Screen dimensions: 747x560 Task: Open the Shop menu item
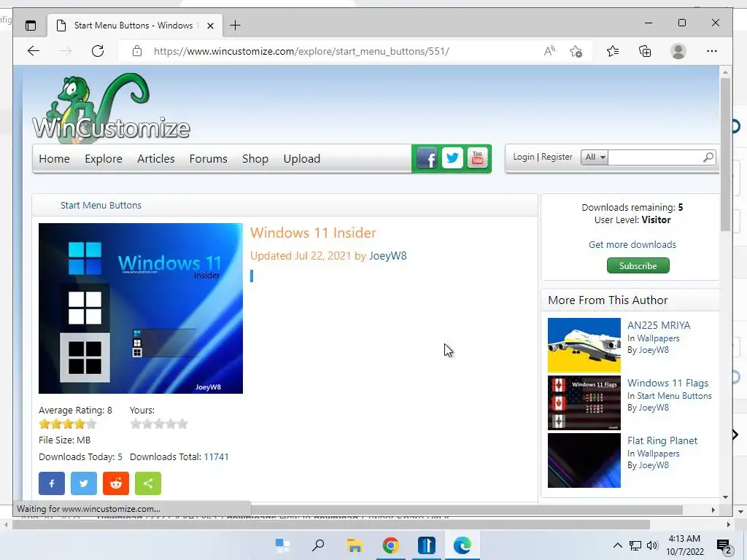pyautogui.click(x=255, y=158)
